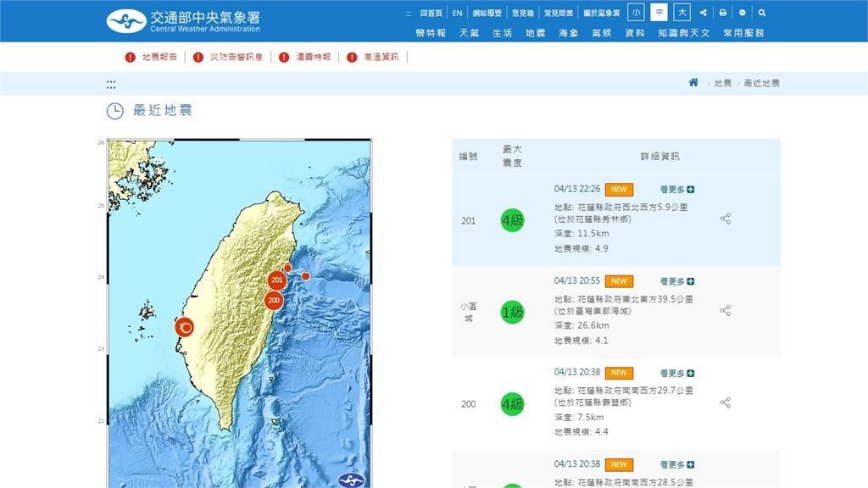Click the printer icon in header

click(722, 13)
